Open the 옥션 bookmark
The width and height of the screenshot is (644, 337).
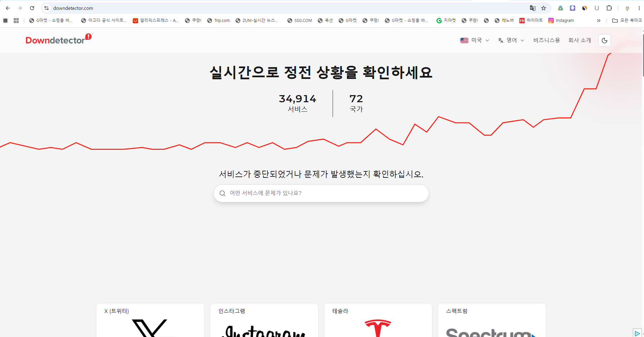pos(325,21)
